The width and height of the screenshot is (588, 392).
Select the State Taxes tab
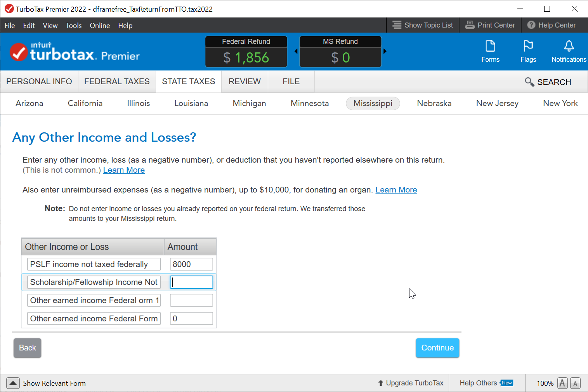click(189, 82)
